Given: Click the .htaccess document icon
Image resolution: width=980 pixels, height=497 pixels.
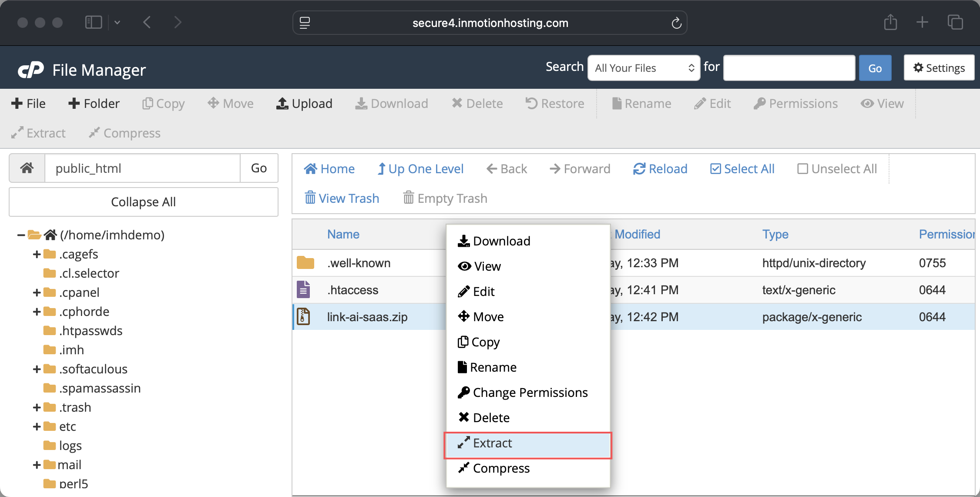Looking at the screenshot, I should [x=303, y=289].
